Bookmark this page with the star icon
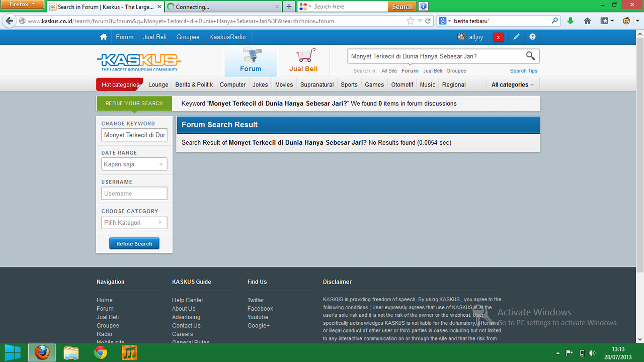This screenshot has width=644, height=362. (411, 21)
